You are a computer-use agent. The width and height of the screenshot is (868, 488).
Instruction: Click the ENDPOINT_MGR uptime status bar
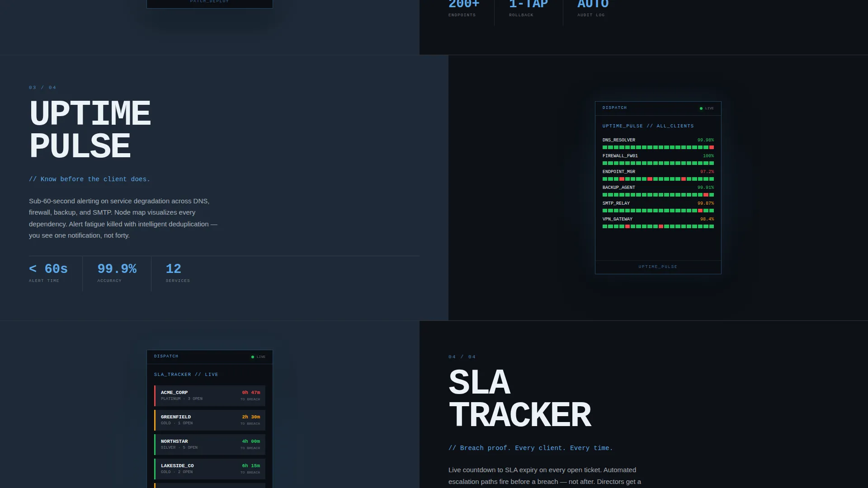(658, 179)
